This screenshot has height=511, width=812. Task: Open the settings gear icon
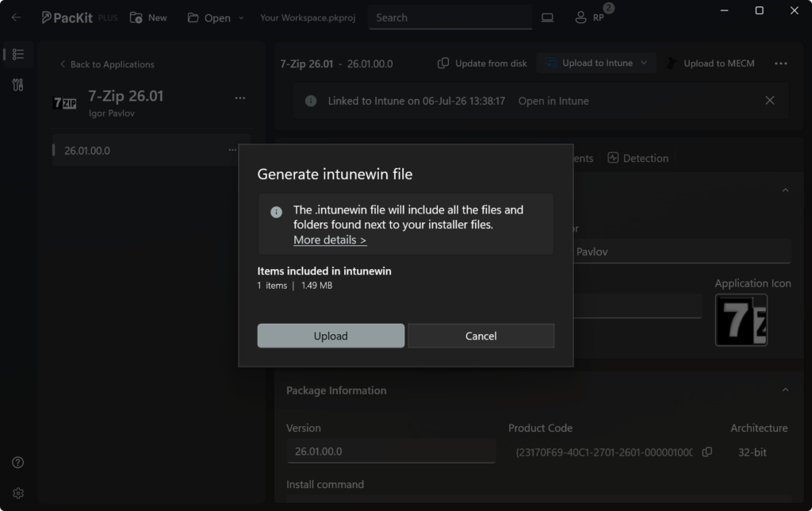point(18,494)
